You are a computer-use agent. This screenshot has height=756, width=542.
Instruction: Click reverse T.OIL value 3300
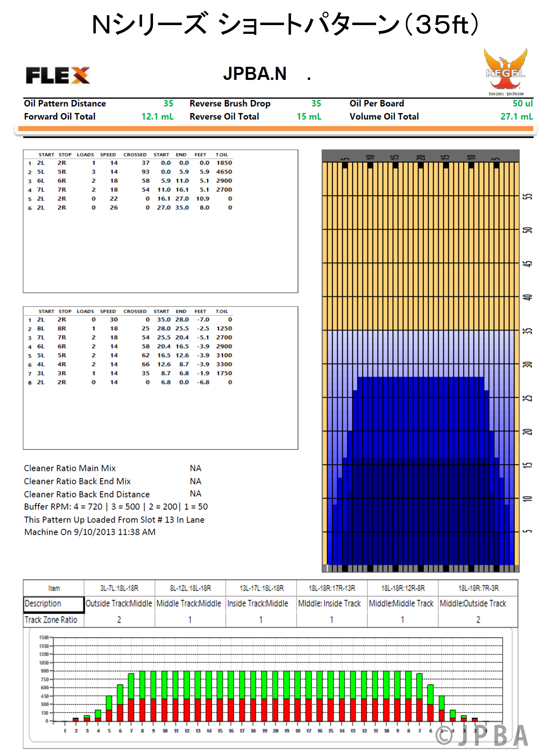pos(224,364)
